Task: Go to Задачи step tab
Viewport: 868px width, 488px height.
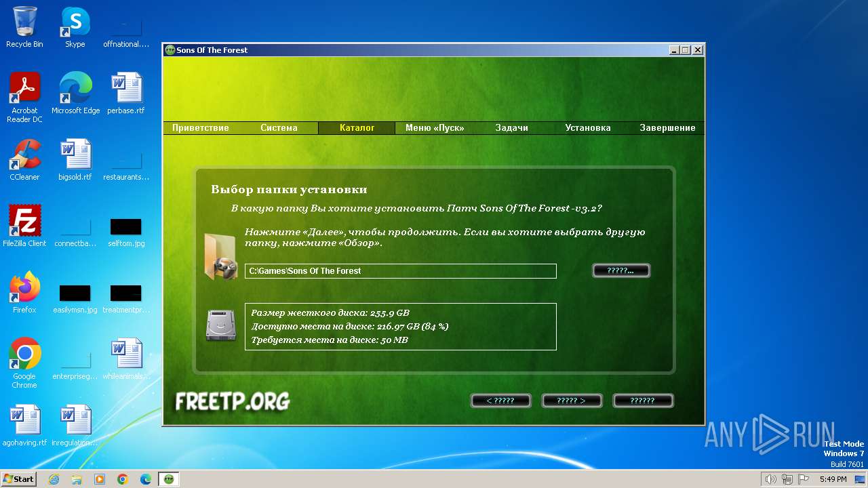Action: (x=511, y=128)
